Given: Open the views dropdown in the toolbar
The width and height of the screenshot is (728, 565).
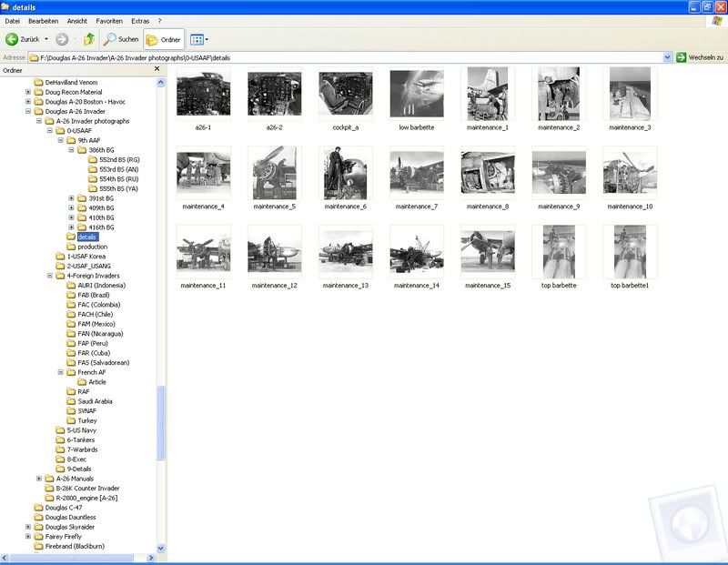Looking at the screenshot, I should [x=207, y=39].
